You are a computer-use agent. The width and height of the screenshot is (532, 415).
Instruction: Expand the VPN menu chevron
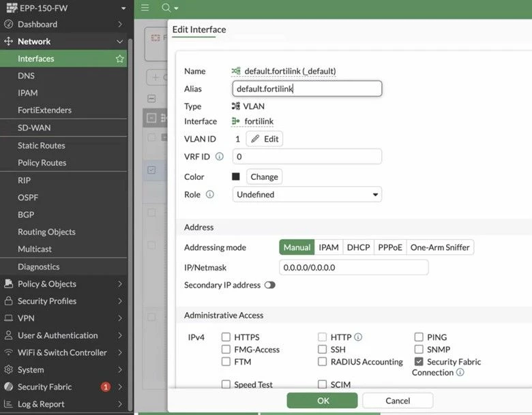point(120,318)
